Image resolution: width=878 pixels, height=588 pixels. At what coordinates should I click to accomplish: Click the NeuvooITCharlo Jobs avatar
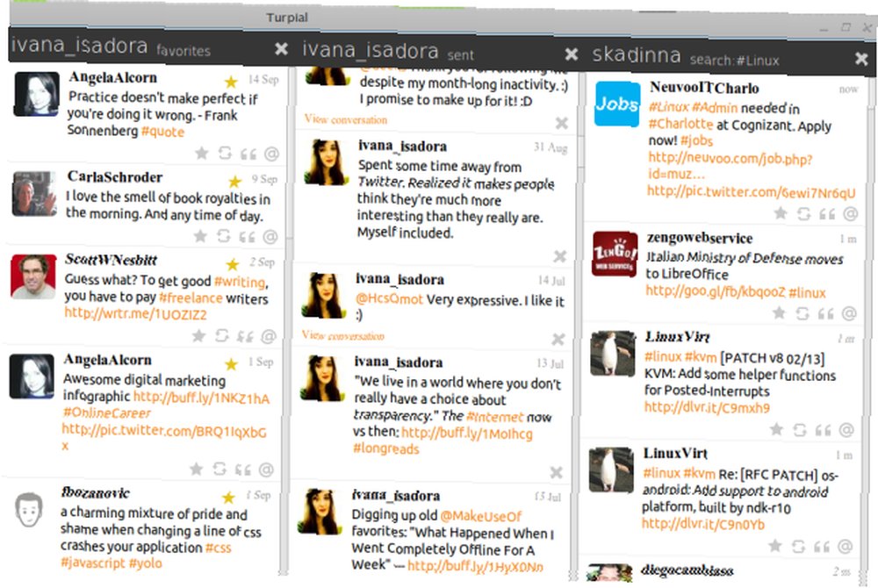(x=617, y=104)
